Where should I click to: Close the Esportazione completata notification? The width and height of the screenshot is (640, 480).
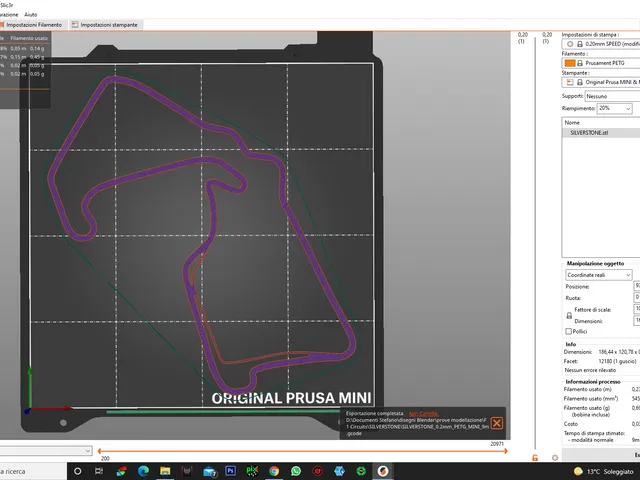496,423
